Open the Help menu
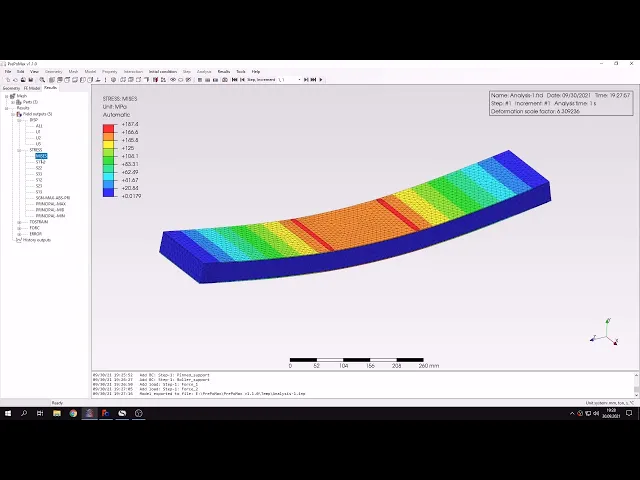This screenshot has height=480, width=640. coord(256,71)
